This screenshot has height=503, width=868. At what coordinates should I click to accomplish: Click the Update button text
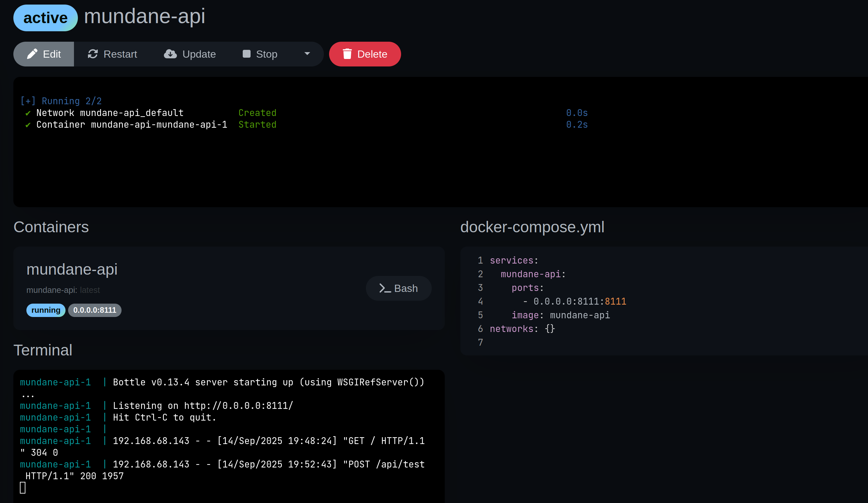coord(199,54)
